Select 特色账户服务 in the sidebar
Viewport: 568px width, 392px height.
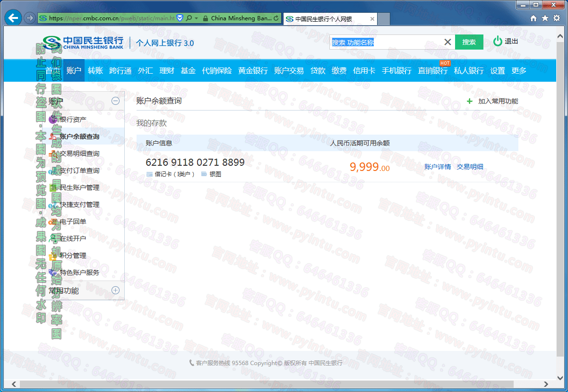(x=79, y=273)
